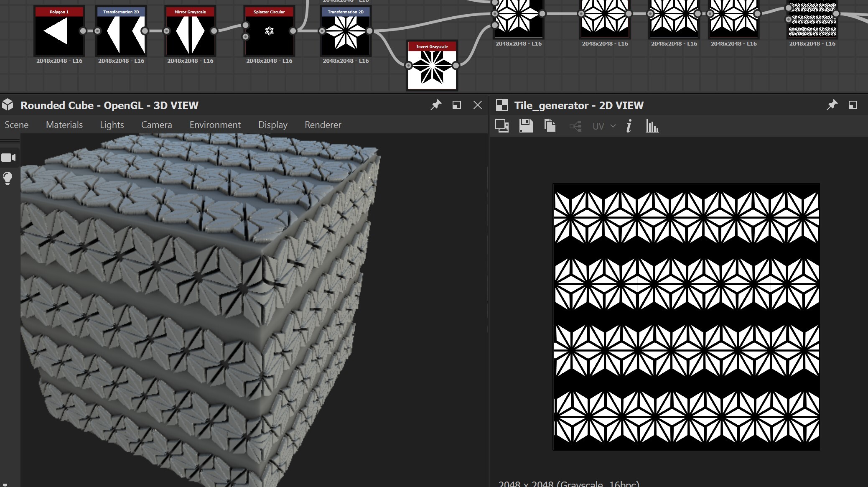Click the Invert Grayscale node title bar
This screenshot has height=487, width=868.
(x=432, y=46)
